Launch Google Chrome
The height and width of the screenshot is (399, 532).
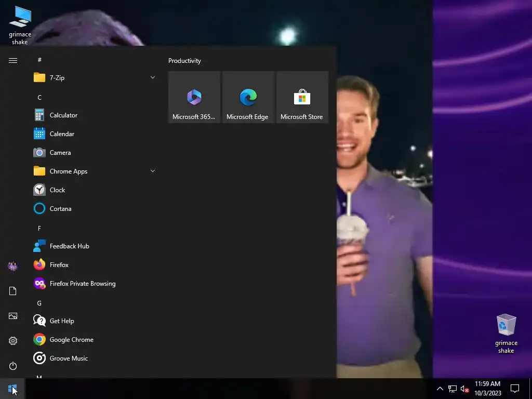(x=95, y=340)
